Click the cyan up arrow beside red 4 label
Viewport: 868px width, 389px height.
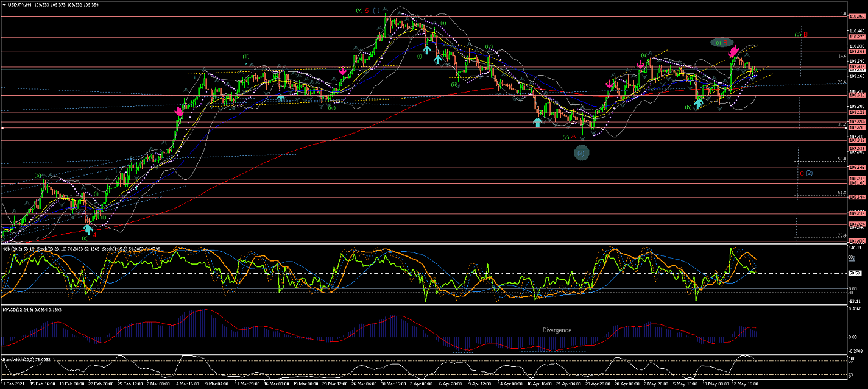(x=88, y=229)
